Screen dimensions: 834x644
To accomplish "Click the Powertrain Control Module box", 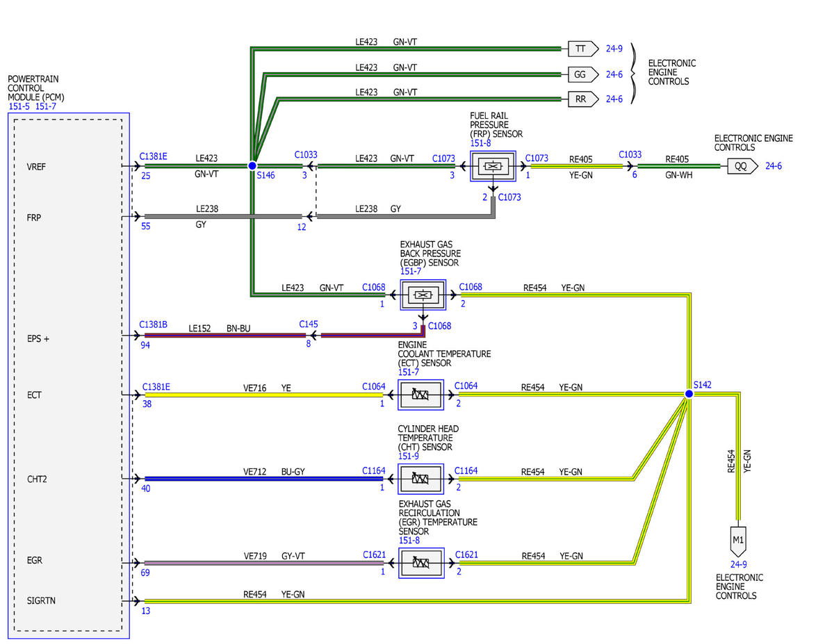I will coord(68,375).
